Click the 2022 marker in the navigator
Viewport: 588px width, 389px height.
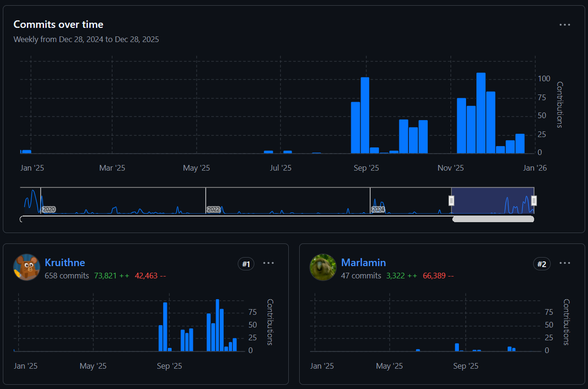[214, 209]
